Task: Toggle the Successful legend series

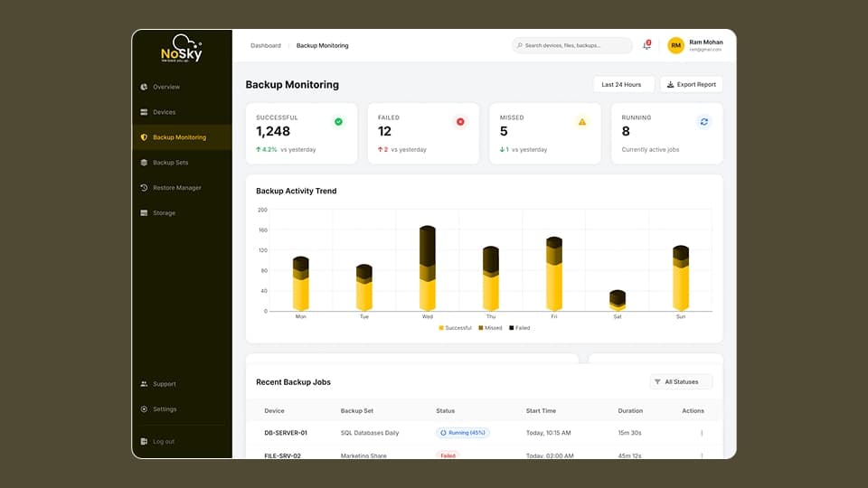Action: click(x=456, y=328)
